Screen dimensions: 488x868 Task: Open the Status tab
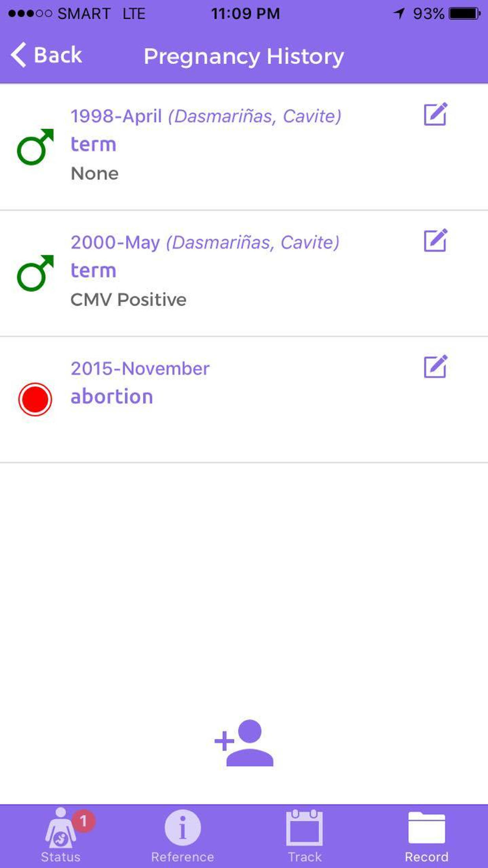click(61, 836)
